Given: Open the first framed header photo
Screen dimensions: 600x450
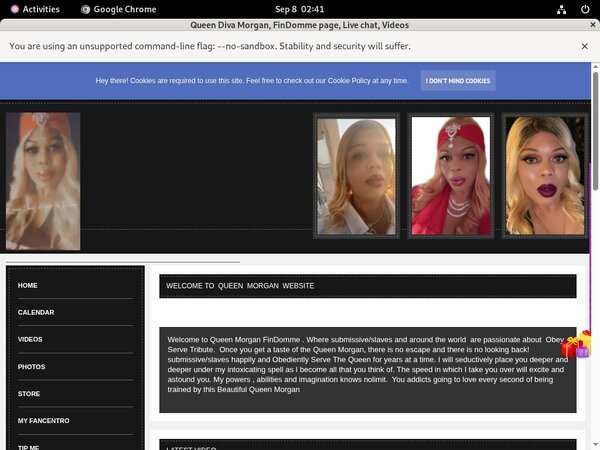Looking at the screenshot, I should tap(356, 176).
